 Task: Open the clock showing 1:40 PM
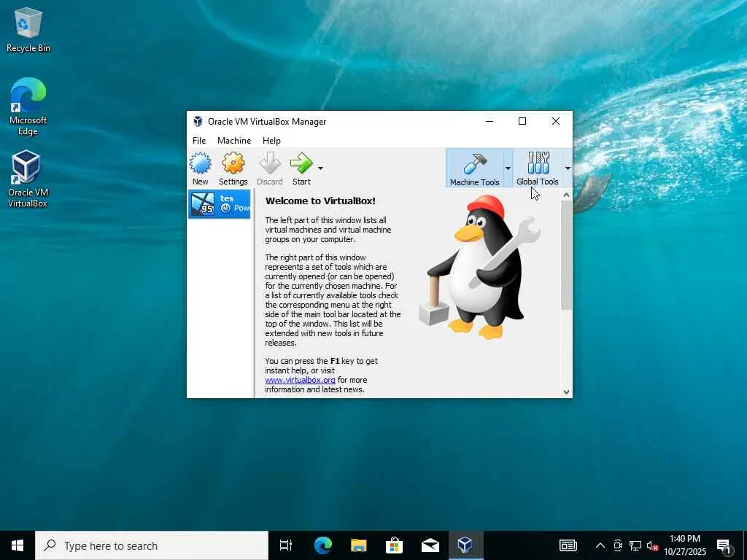tap(685, 545)
